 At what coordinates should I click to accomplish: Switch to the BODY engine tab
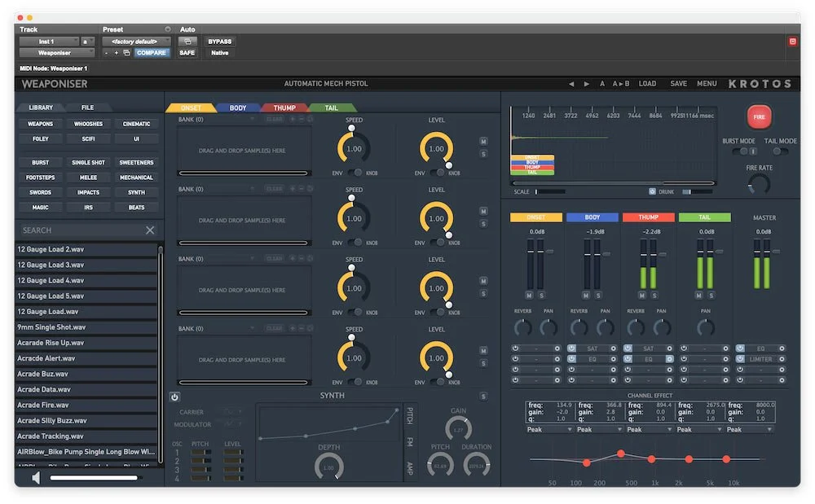pyautogui.click(x=237, y=108)
